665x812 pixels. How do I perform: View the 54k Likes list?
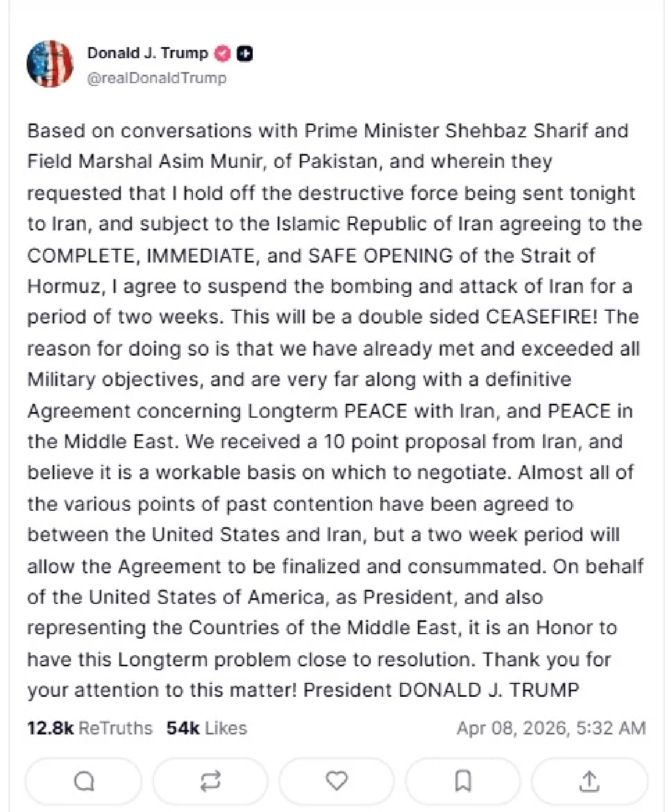coord(207,728)
